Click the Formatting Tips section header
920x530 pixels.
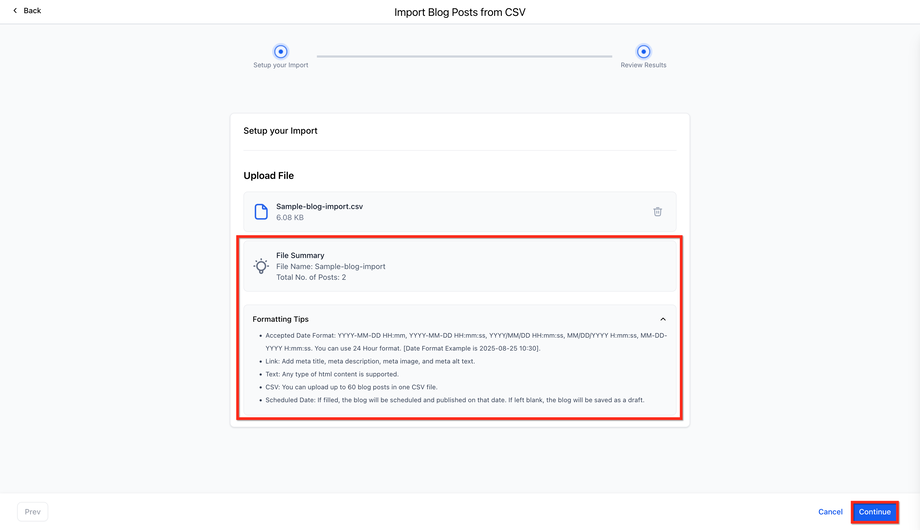281,319
